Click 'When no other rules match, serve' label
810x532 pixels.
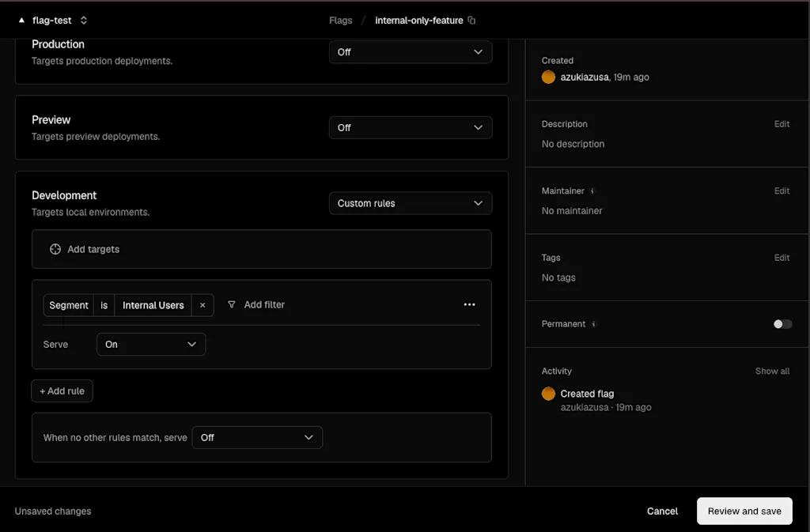pyautogui.click(x=115, y=438)
